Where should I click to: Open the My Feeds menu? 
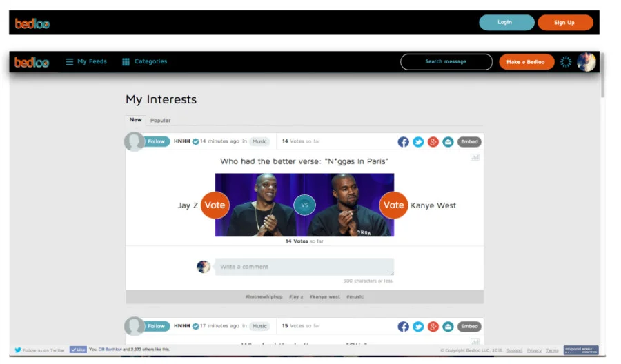coord(86,62)
